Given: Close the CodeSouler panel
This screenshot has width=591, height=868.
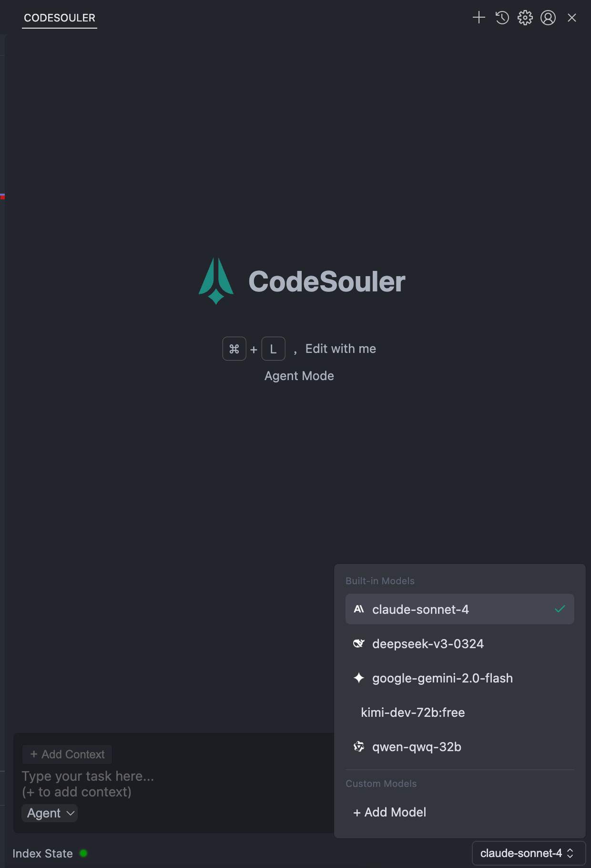Looking at the screenshot, I should tap(572, 18).
